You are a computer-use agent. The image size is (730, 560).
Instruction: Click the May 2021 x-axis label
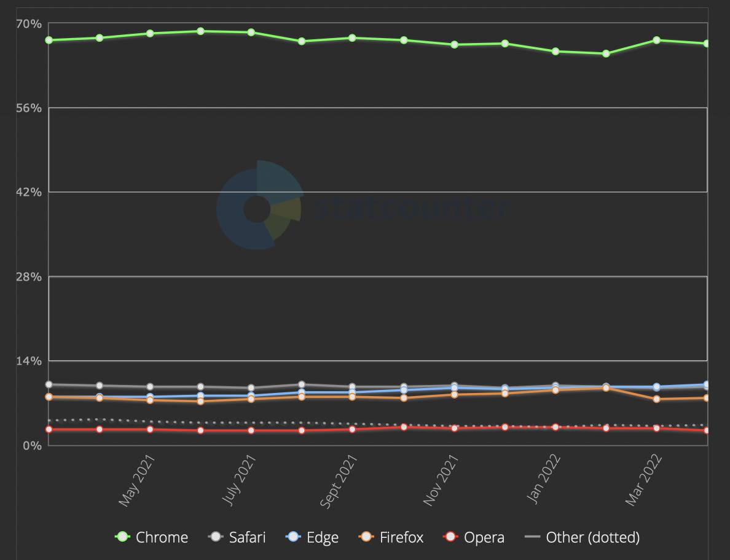pyautogui.click(x=136, y=480)
